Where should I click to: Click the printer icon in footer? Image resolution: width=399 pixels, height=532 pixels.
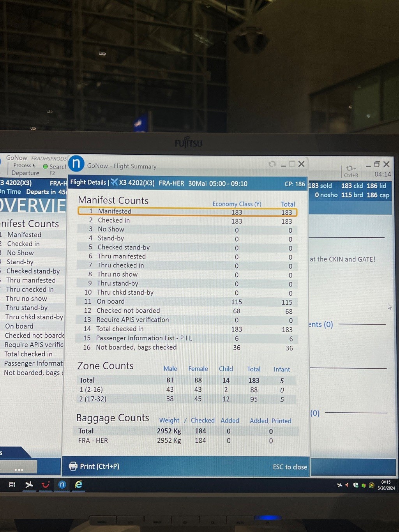(73, 466)
